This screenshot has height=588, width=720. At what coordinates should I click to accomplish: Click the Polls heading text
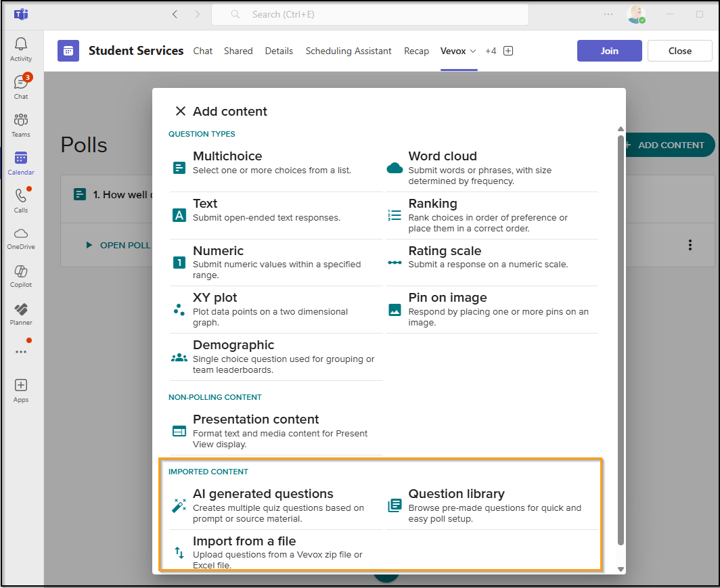click(84, 145)
